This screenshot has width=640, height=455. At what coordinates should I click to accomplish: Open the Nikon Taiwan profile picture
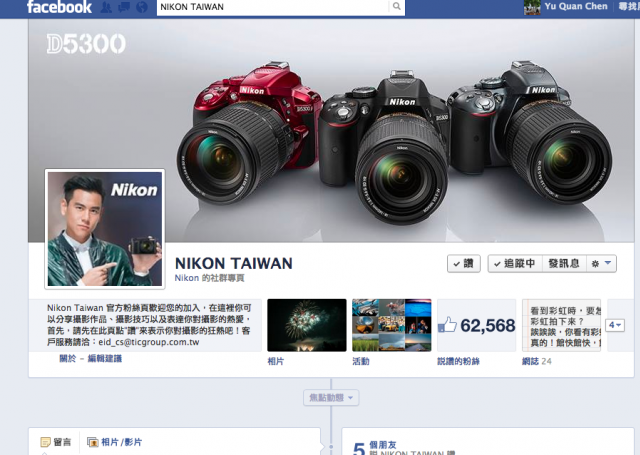click(x=105, y=229)
